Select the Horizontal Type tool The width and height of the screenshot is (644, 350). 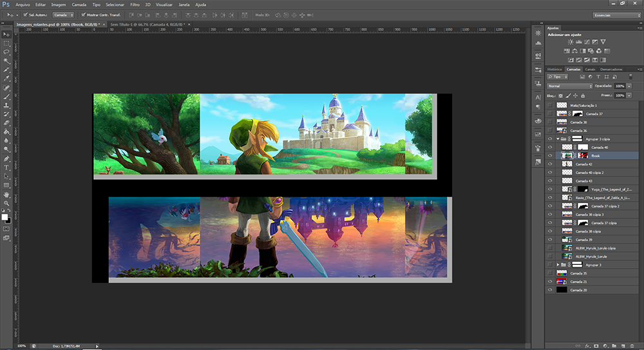coord(6,168)
